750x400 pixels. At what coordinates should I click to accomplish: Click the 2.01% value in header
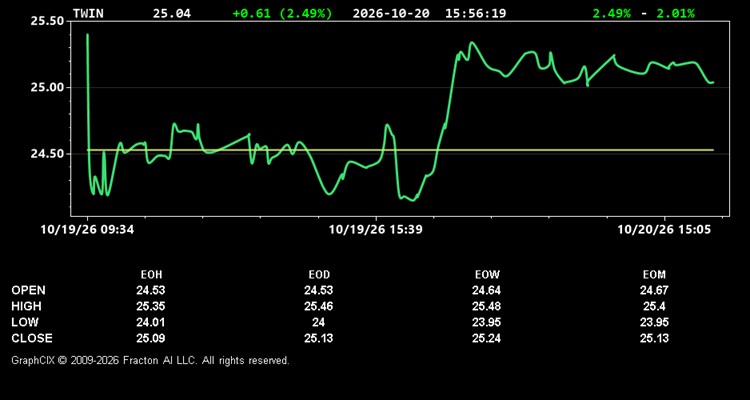675,13
